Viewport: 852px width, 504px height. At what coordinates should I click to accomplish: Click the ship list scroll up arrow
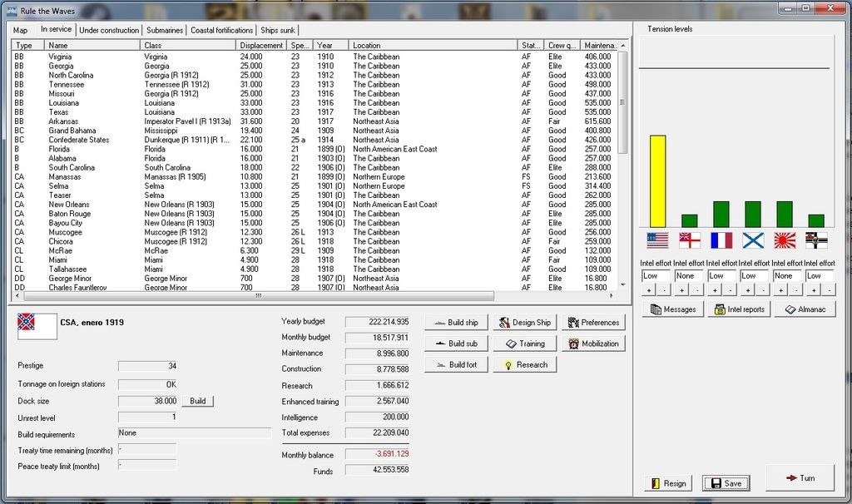622,46
